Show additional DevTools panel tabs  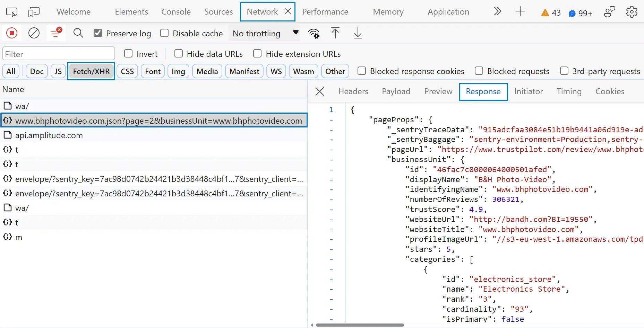[498, 11]
